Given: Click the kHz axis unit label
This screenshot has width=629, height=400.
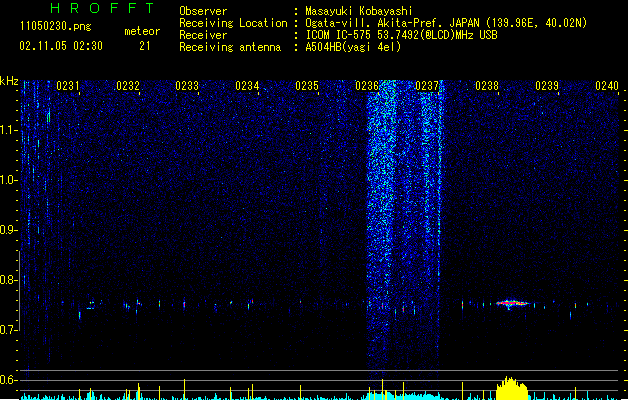Looking at the screenshot, I should click(9, 81).
